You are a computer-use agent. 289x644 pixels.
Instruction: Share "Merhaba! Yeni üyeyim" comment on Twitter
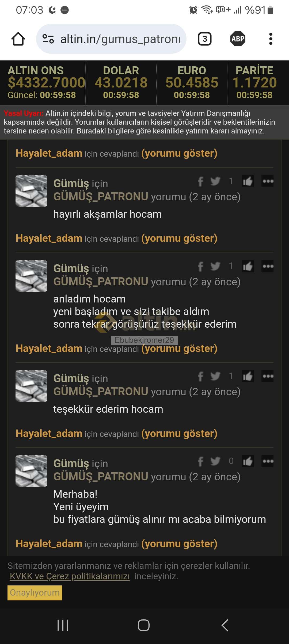tap(215, 461)
